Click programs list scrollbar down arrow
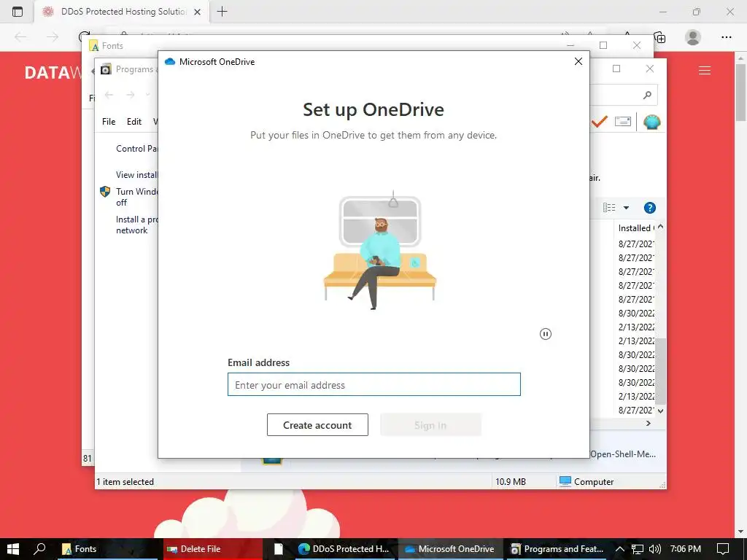The height and width of the screenshot is (560, 747). [660, 411]
